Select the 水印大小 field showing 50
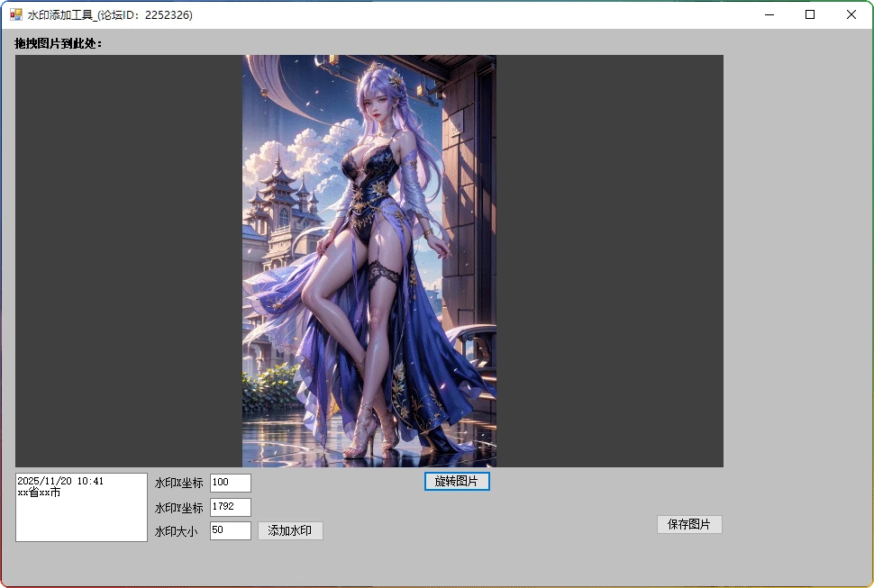The height and width of the screenshot is (588, 874). (x=230, y=531)
